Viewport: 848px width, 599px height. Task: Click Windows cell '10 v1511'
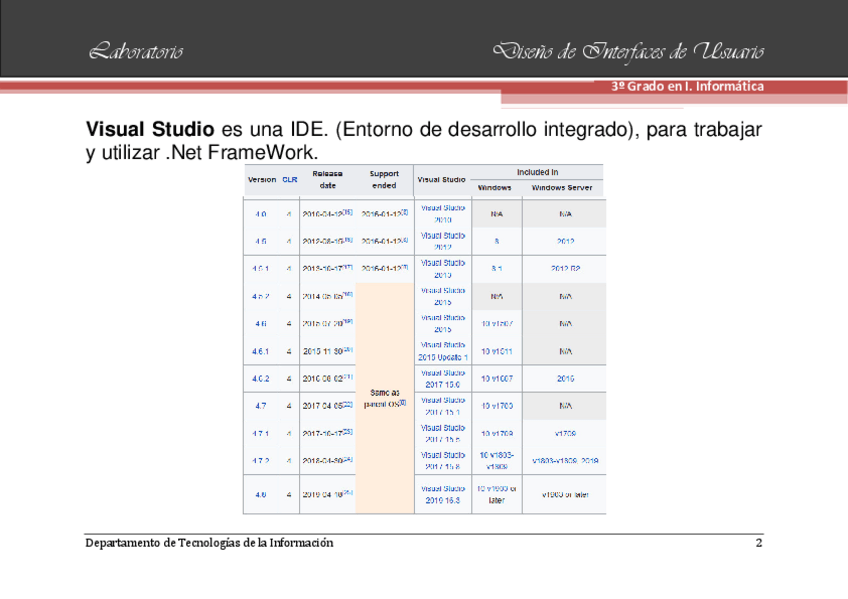point(496,351)
